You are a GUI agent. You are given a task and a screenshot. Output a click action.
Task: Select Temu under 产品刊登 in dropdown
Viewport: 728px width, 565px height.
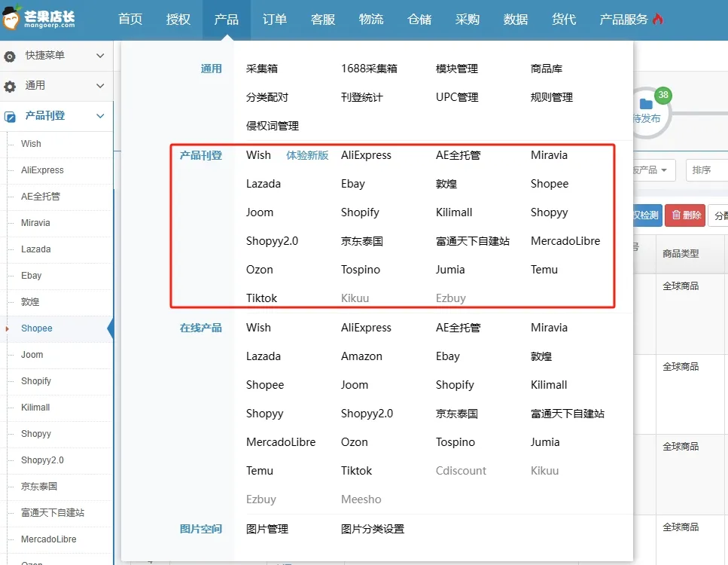[544, 270]
